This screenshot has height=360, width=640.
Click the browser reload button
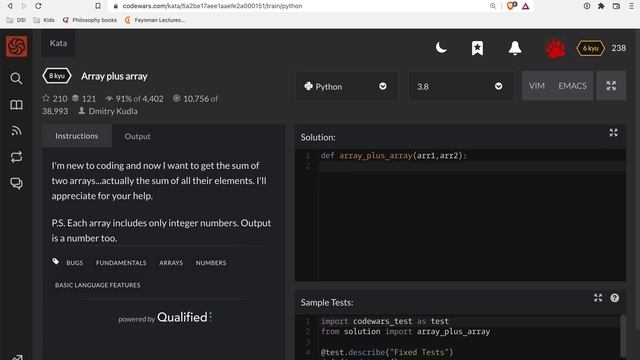coord(38,6)
